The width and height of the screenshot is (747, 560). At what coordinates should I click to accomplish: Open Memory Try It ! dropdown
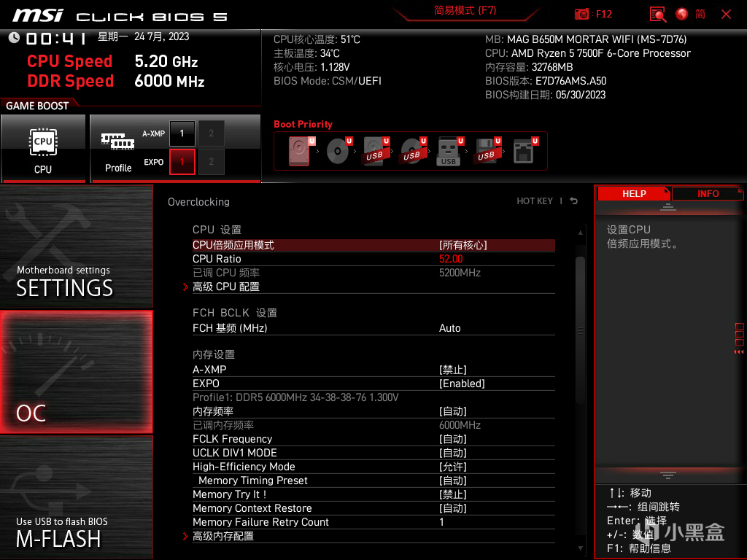click(x=453, y=494)
